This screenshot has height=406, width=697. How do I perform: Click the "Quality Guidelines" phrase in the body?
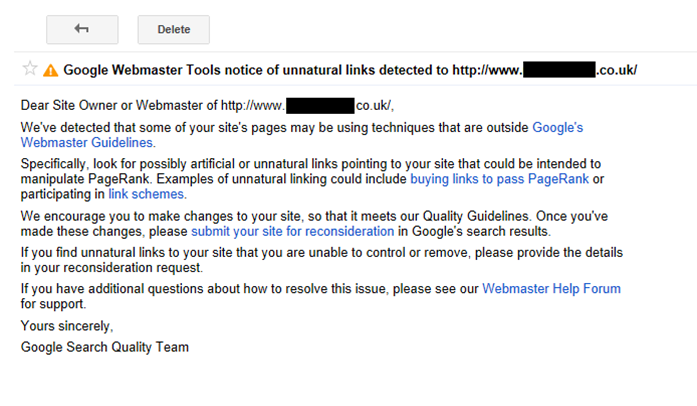click(476, 217)
